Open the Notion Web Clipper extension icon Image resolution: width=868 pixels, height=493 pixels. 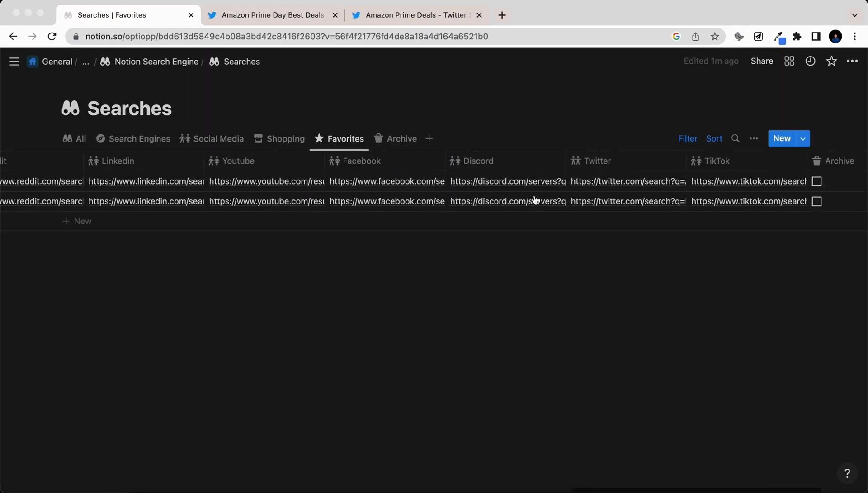(758, 37)
